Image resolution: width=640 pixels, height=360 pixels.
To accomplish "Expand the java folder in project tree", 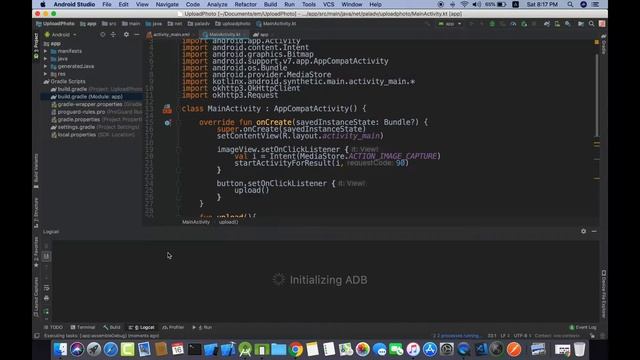I will 46,59.
